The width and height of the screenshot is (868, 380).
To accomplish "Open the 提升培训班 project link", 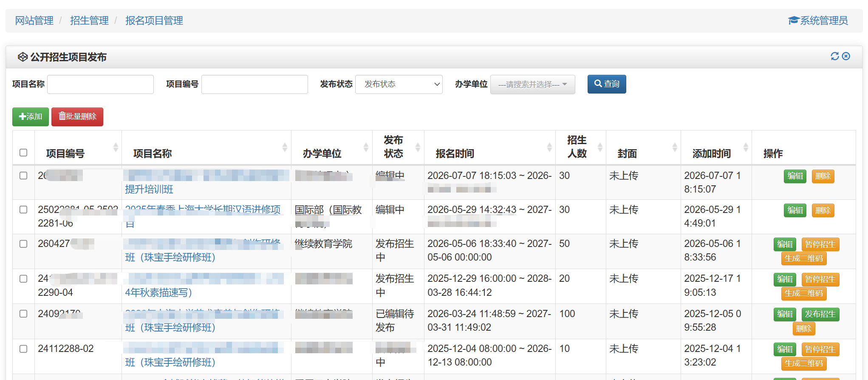I will click(x=149, y=189).
